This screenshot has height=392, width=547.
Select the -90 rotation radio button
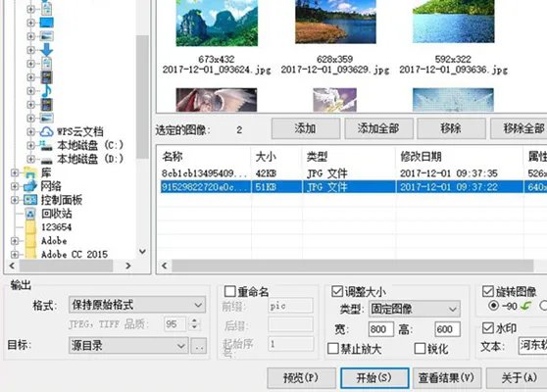(493, 306)
